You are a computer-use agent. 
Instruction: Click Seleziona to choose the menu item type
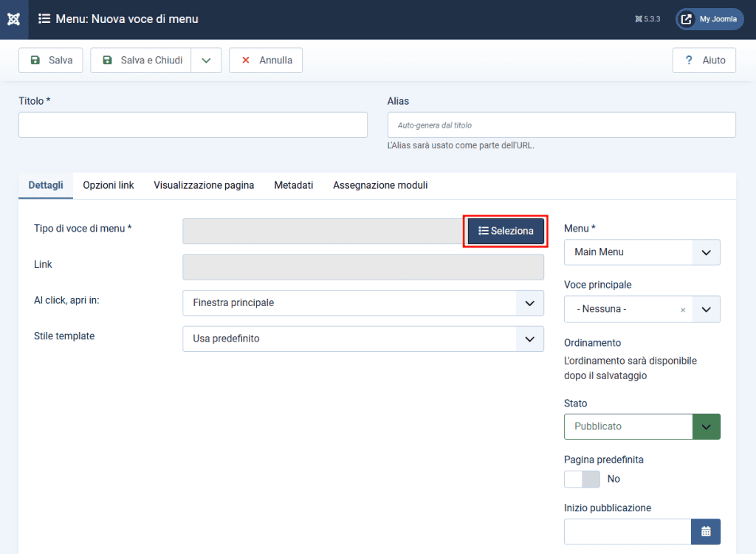click(506, 230)
